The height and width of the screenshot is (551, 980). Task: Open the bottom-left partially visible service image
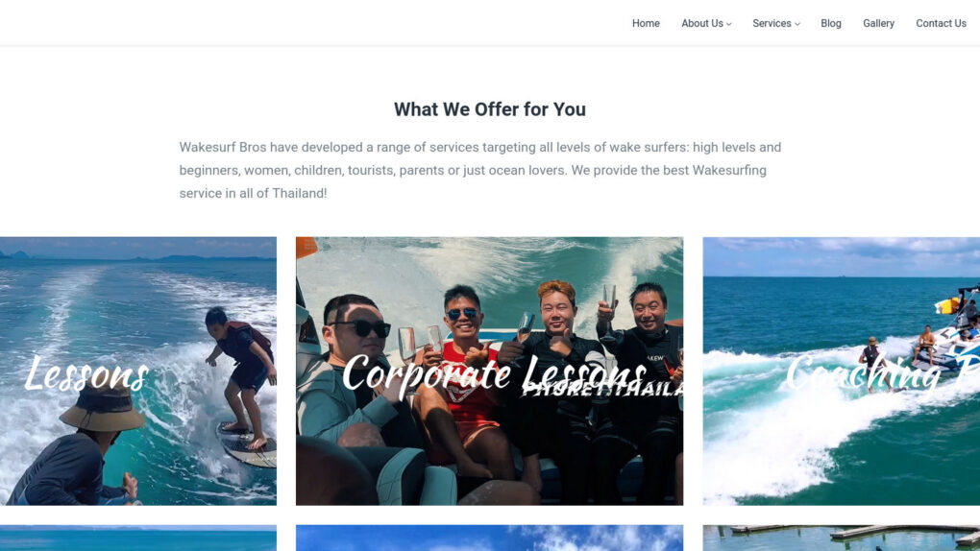138,538
